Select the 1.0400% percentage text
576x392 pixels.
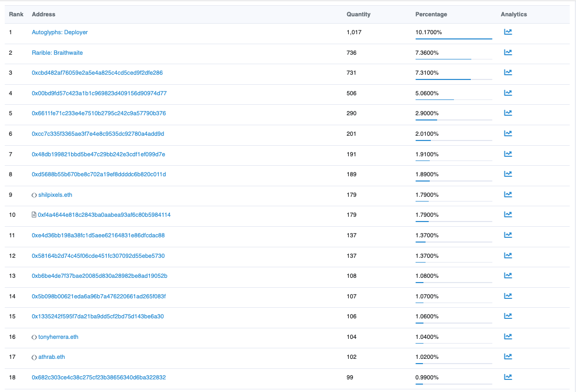click(427, 337)
